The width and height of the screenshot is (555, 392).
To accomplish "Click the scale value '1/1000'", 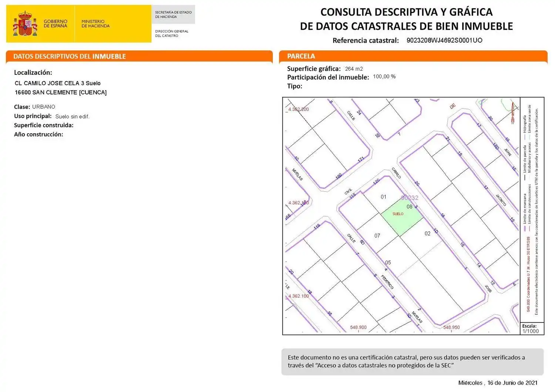I will point(531,331).
